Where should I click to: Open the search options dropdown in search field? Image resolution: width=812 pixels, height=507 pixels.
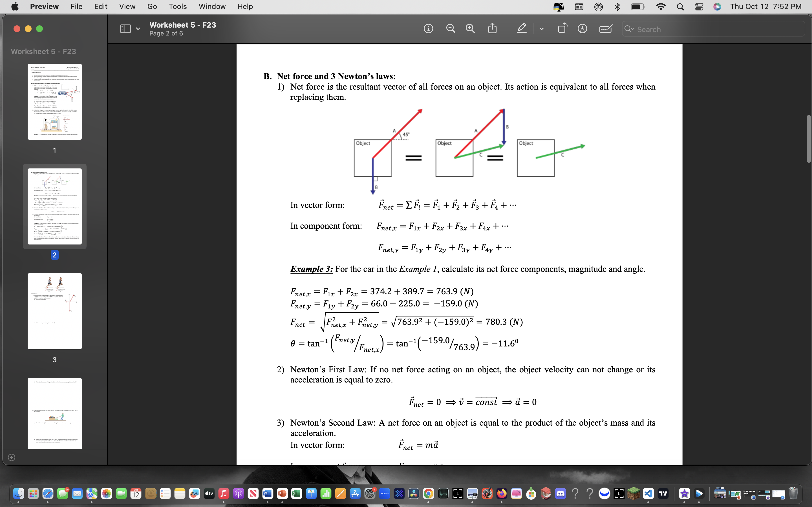click(x=631, y=29)
